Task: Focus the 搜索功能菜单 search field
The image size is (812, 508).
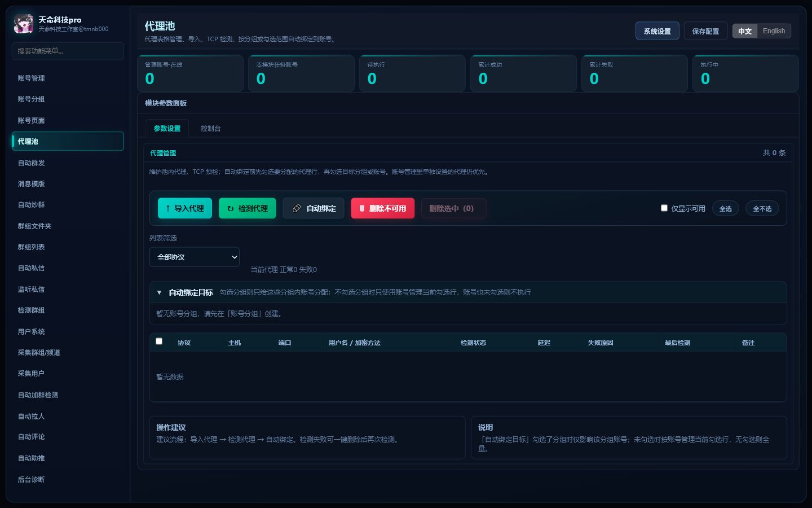Action: click(x=68, y=51)
